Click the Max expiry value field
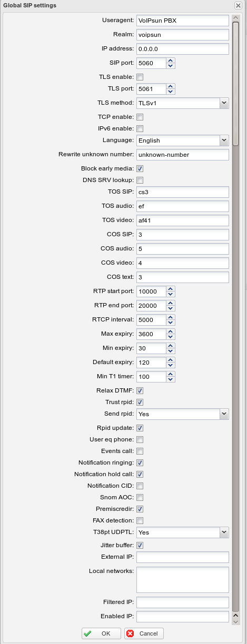247x644 pixels. click(x=151, y=334)
